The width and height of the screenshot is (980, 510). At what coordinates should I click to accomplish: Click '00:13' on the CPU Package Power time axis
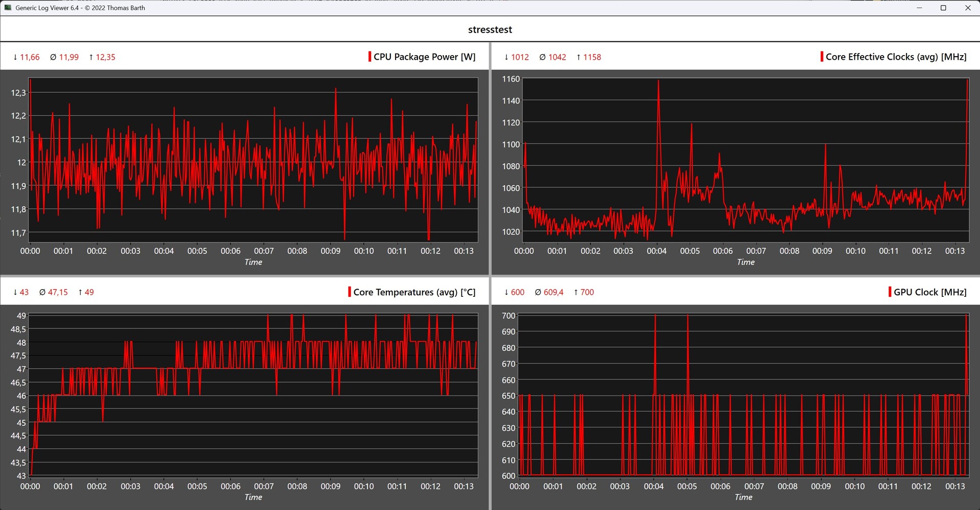pos(464,251)
